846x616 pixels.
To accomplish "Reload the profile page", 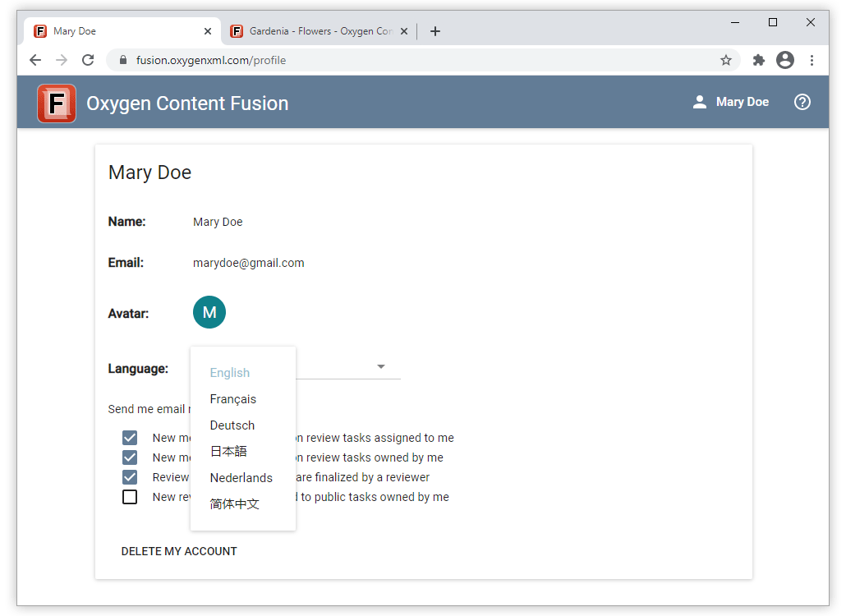I will click(x=88, y=60).
